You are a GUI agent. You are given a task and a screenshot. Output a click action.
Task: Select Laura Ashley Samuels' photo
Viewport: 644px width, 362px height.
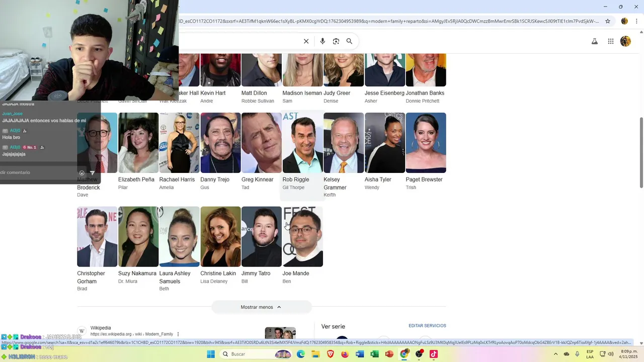(179, 237)
